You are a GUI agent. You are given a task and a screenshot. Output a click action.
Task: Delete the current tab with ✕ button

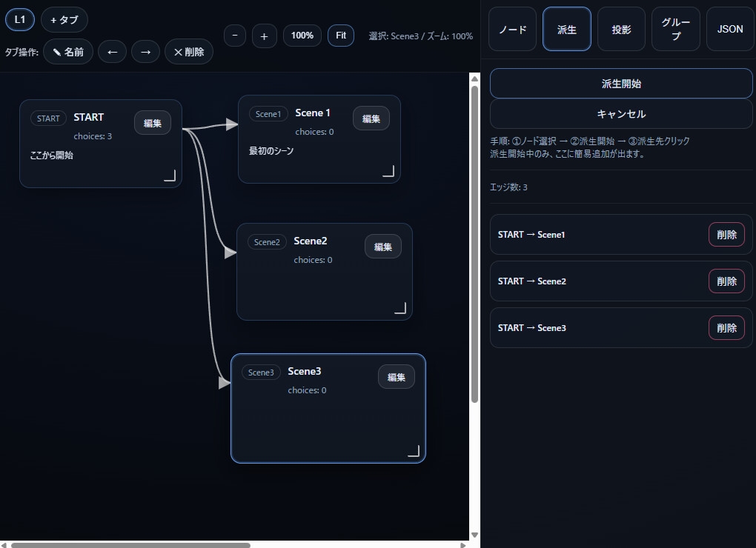(188, 52)
